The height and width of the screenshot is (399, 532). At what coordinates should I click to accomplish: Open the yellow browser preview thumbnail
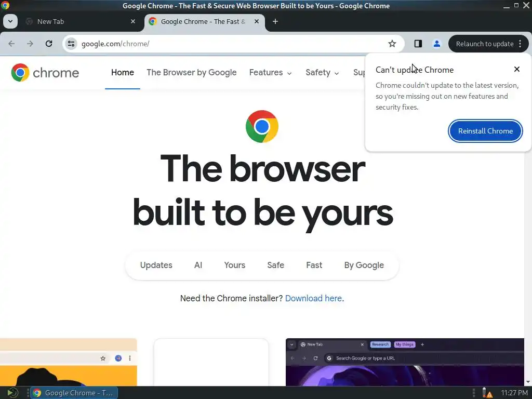pos(68,362)
